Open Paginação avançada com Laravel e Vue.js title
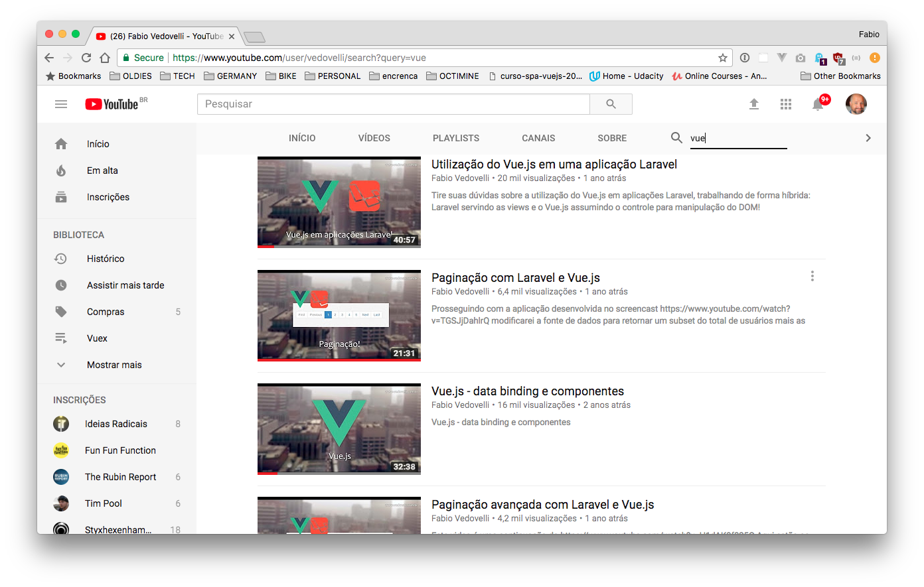 543,505
